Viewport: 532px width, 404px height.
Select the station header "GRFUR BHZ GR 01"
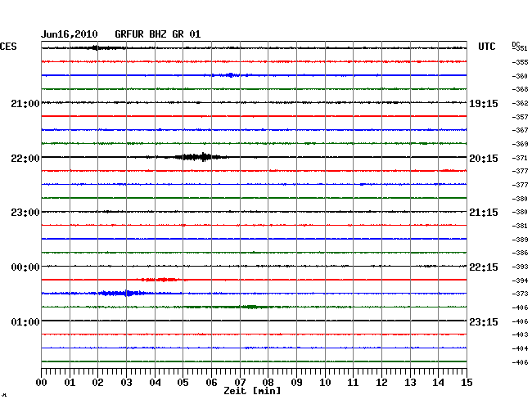158,34
